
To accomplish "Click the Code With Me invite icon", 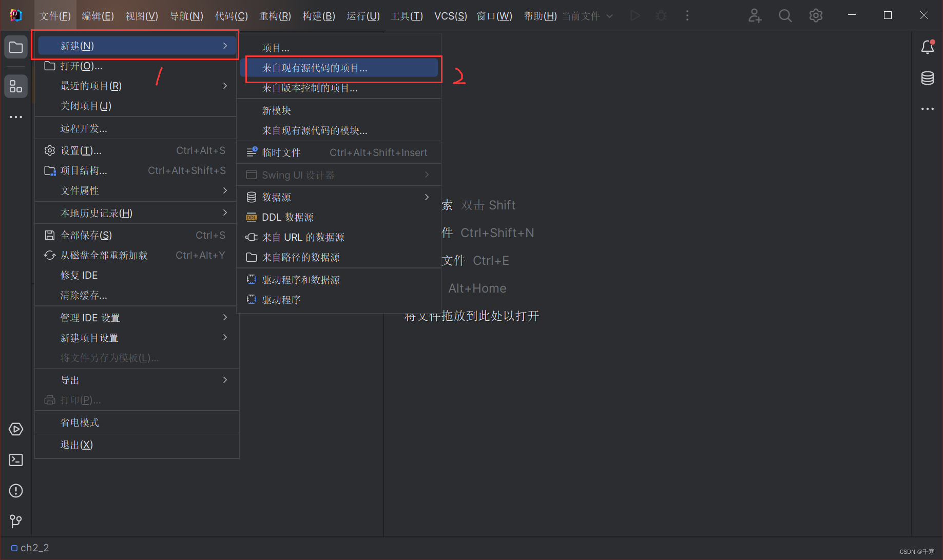I will tap(755, 15).
